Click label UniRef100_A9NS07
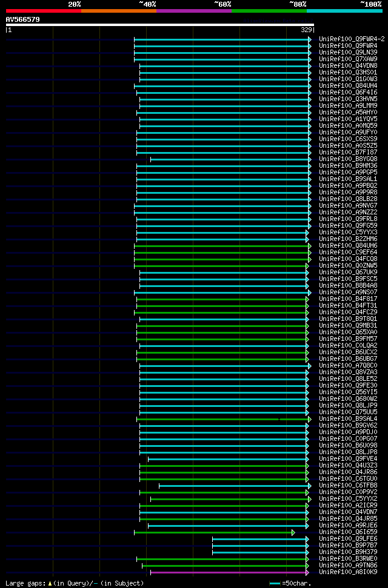 [348, 292]
